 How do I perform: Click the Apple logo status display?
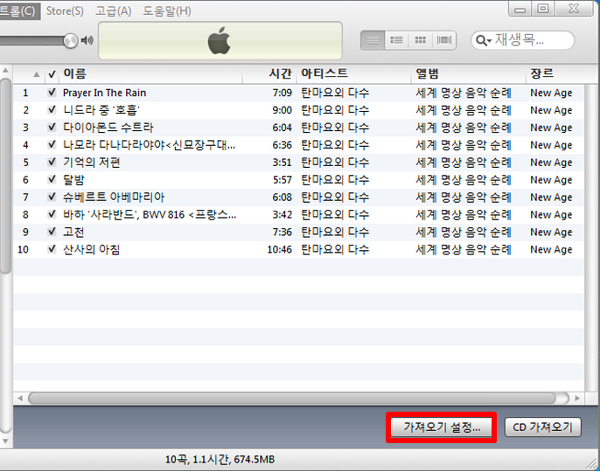(x=220, y=41)
